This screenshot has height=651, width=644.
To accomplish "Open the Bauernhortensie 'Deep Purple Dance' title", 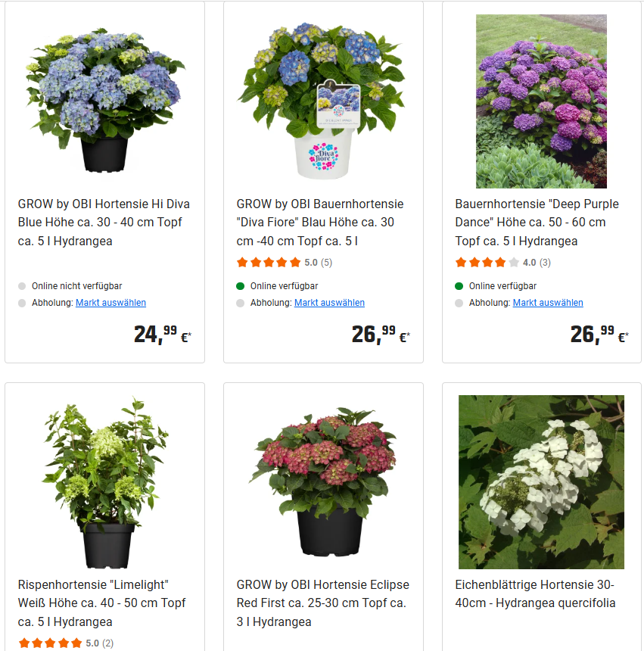I will 537,222.
